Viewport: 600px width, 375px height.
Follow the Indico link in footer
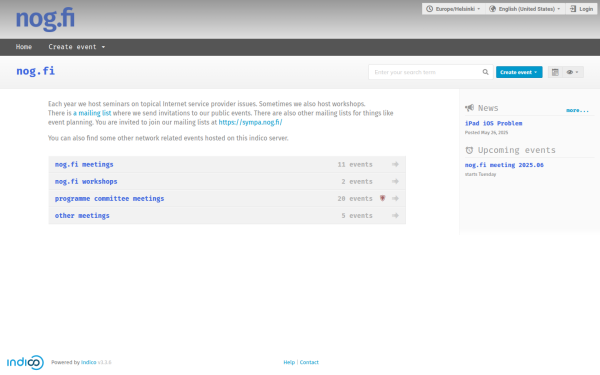tap(88, 362)
